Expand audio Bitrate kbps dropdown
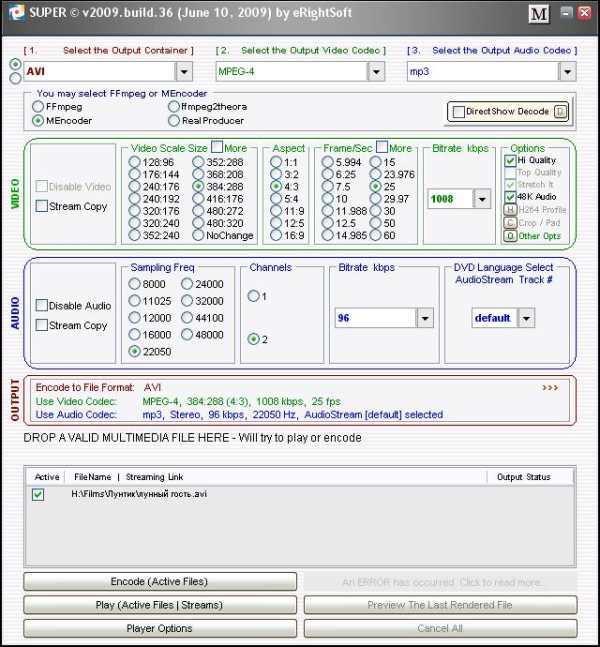The image size is (600, 647). [425, 318]
